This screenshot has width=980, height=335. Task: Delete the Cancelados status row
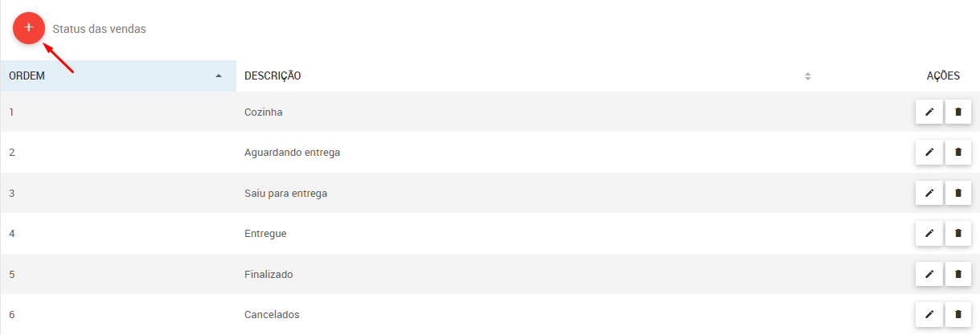pyautogui.click(x=958, y=314)
